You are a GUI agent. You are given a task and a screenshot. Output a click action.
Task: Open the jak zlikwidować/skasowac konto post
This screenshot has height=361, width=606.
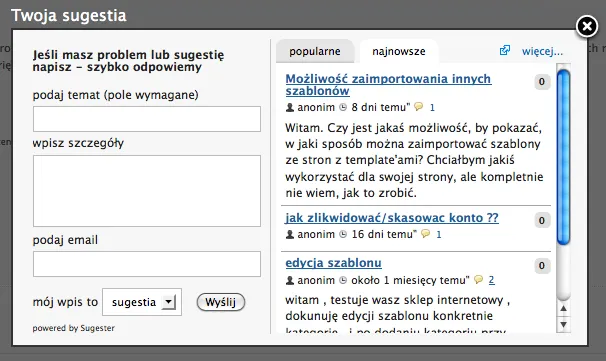tap(392, 218)
